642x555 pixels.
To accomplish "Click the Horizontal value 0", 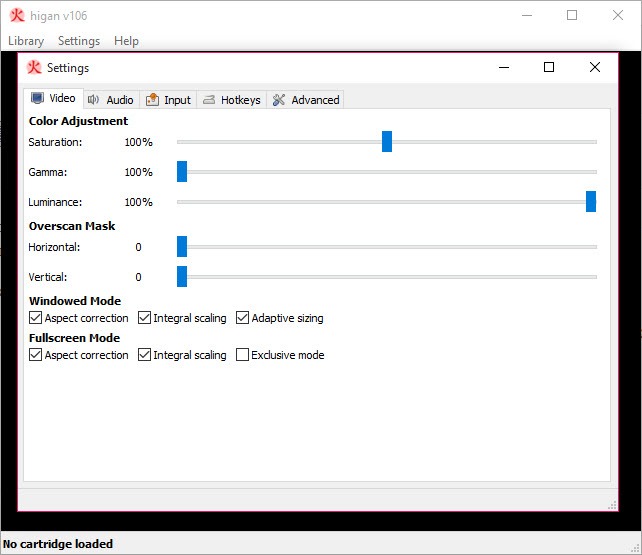I will click(x=138, y=247).
